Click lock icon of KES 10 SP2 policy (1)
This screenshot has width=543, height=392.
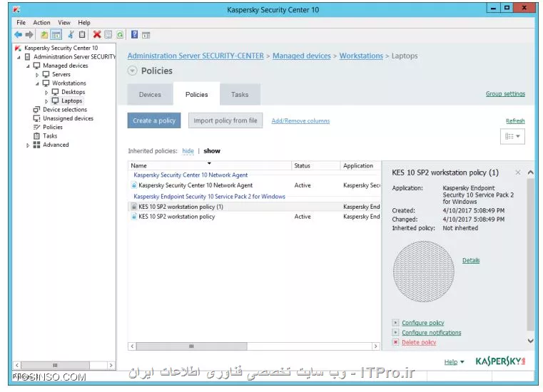(134, 207)
